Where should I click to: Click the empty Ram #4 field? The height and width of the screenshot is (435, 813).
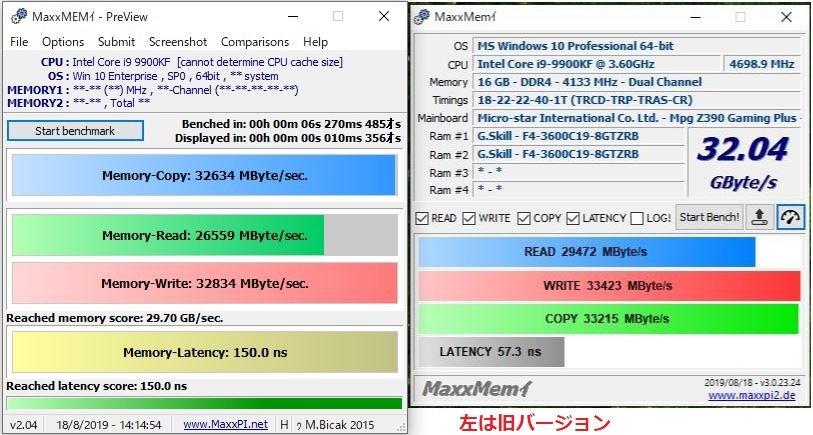coord(579,189)
